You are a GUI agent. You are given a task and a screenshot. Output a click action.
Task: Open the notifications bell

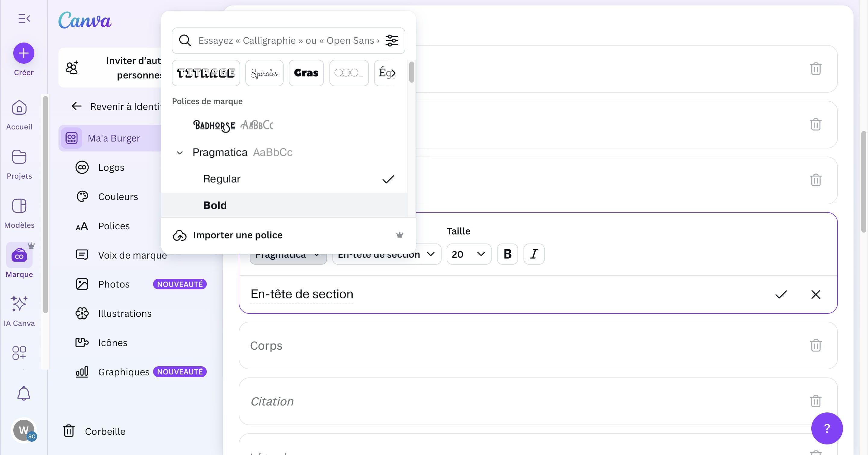tap(24, 393)
